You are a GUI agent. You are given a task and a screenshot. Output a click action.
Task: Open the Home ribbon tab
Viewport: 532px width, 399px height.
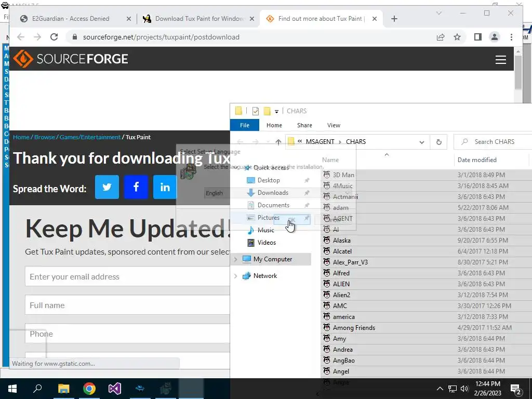tap(274, 125)
